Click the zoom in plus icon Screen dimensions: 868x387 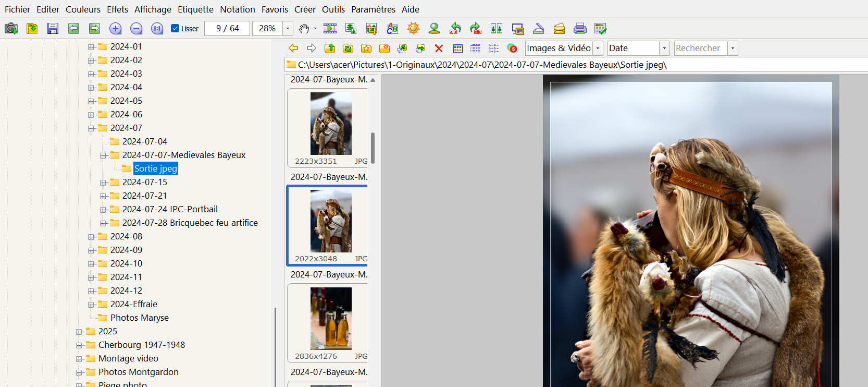click(115, 29)
